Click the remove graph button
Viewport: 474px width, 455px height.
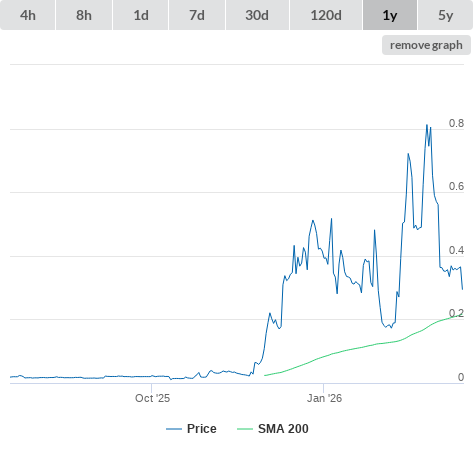(x=426, y=45)
